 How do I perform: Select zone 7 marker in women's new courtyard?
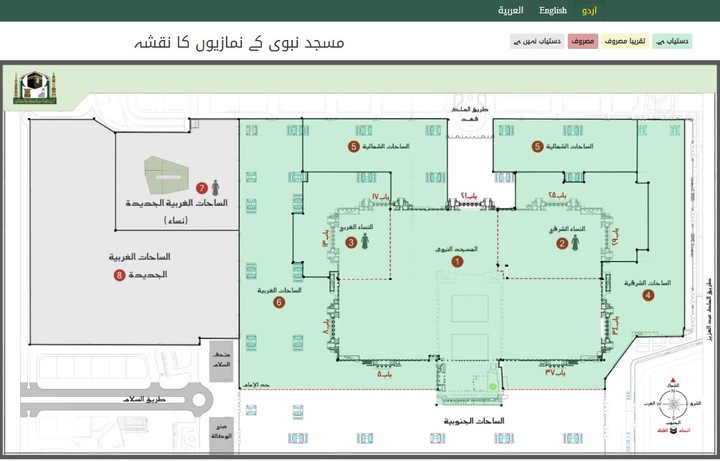pyautogui.click(x=201, y=187)
